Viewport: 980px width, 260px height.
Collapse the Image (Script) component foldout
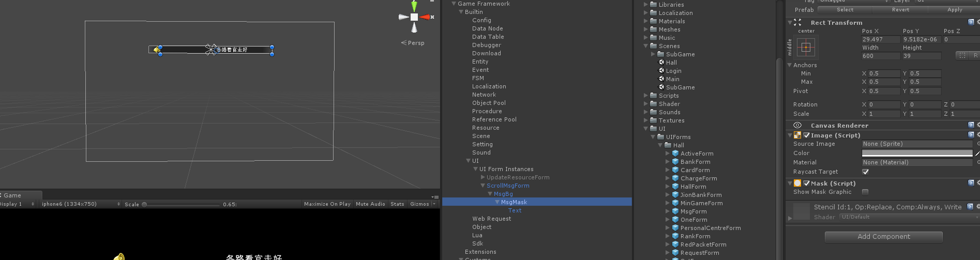[x=789, y=135]
